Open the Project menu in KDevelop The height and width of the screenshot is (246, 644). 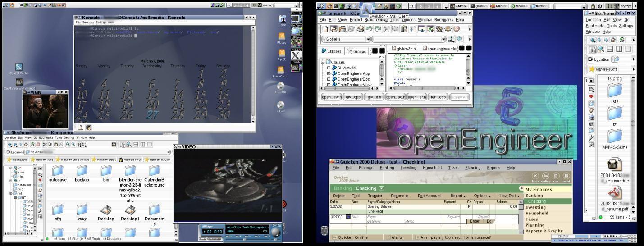click(x=356, y=20)
